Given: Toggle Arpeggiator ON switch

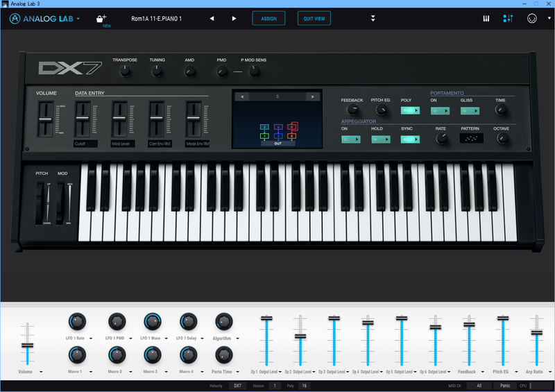Looking at the screenshot, I should coord(351,139).
